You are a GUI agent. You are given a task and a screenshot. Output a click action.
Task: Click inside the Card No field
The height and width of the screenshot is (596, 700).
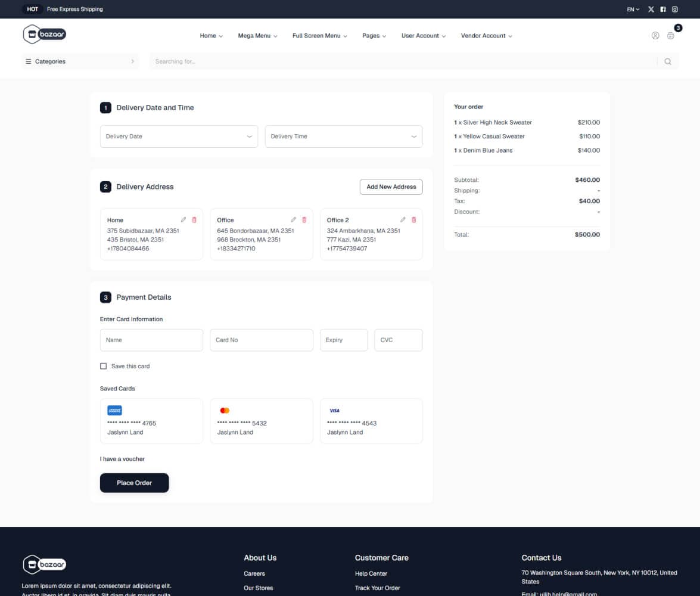pos(261,340)
